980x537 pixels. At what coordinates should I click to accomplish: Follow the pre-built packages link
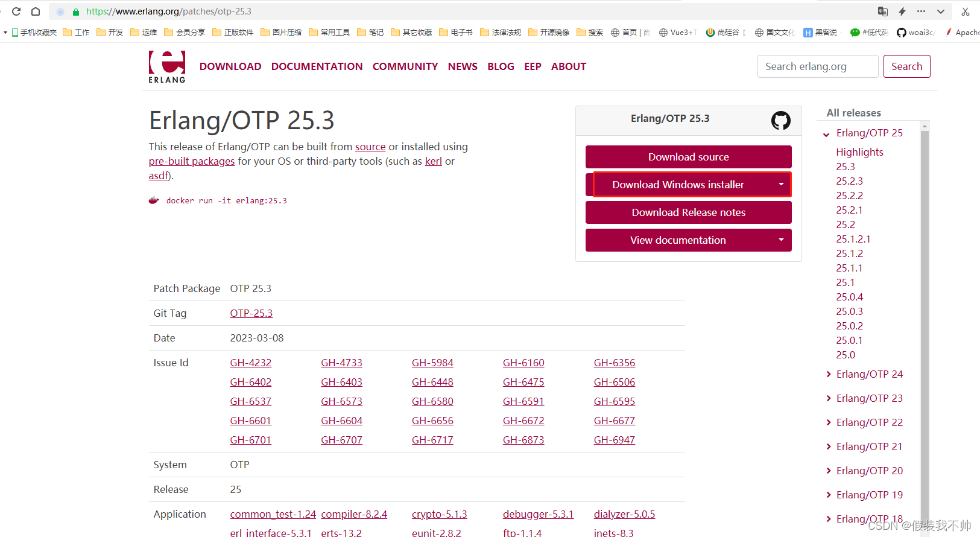pyautogui.click(x=192, y=161)
